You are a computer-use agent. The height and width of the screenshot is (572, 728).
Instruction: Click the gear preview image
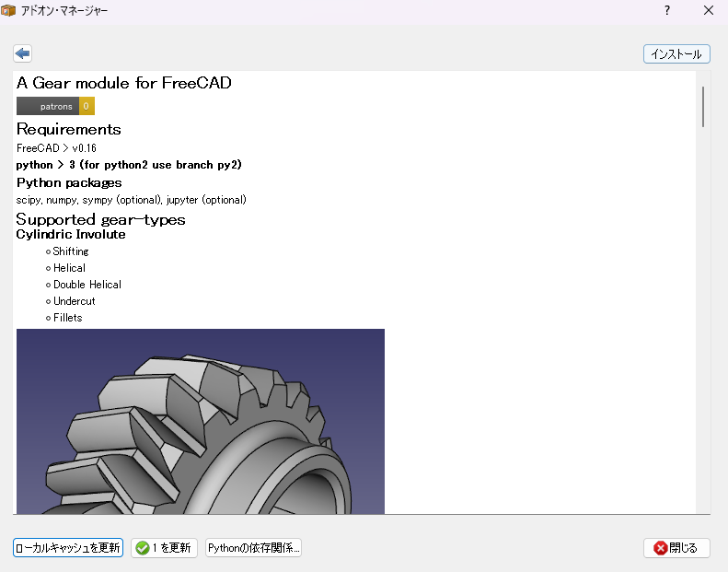coord(200,421)
